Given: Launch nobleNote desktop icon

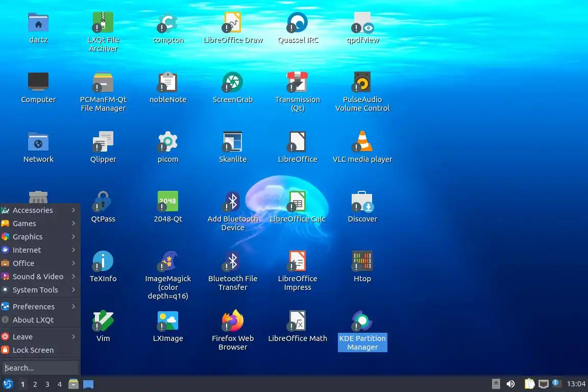Looking at the screenshot, I should 168,82.
